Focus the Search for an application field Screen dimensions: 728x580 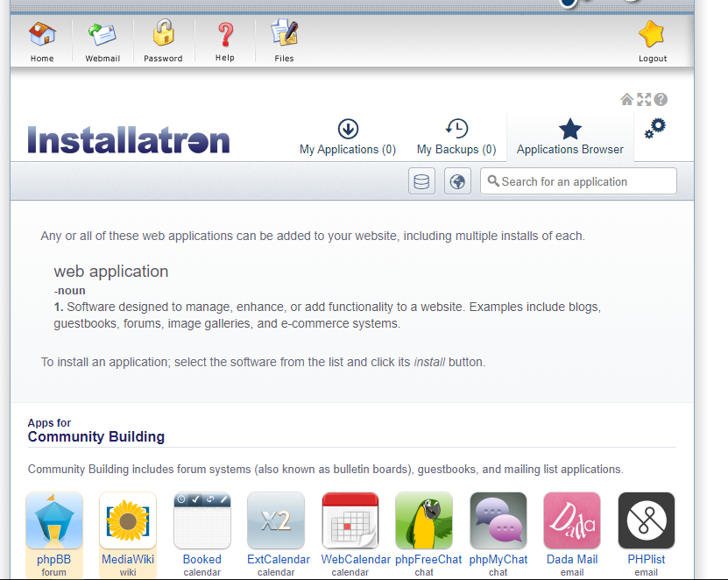click(578, 181)
